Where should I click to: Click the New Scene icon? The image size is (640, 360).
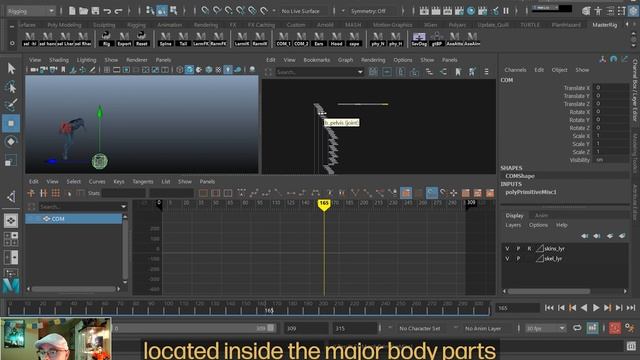point(72,11)
